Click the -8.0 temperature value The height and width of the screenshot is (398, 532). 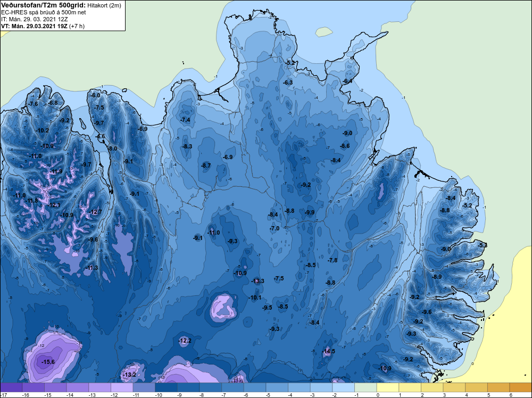(112, 148)
